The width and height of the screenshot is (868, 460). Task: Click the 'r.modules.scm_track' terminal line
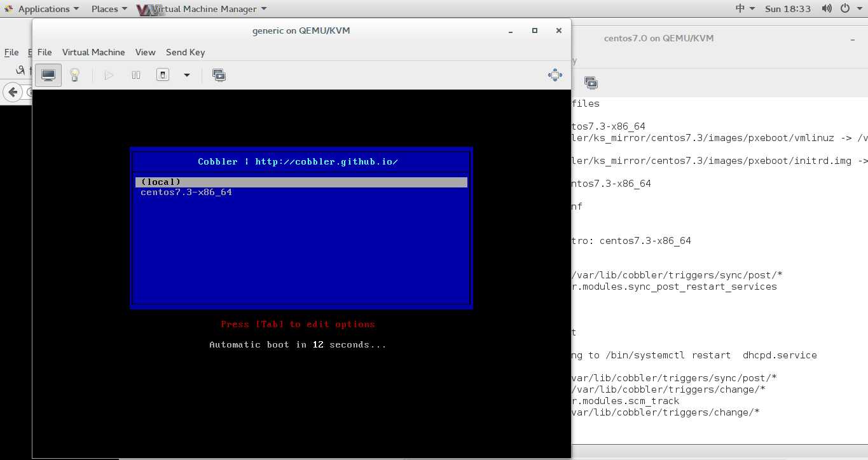click(626, 401)
